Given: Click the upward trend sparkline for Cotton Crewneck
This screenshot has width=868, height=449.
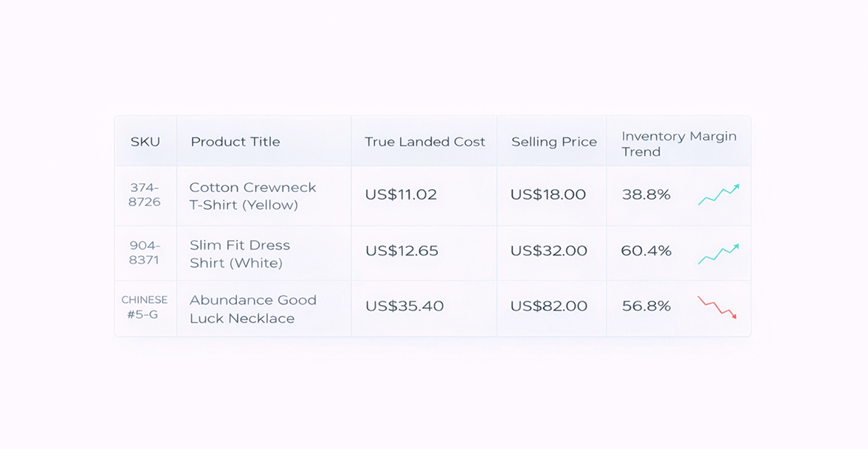Looking at the screenshot, I should pos(719,194).
